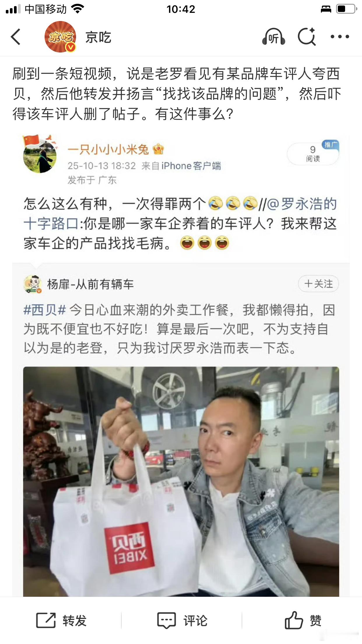Tap the back arrow icon
Screen dimensions: 362x644
(16, 37)
